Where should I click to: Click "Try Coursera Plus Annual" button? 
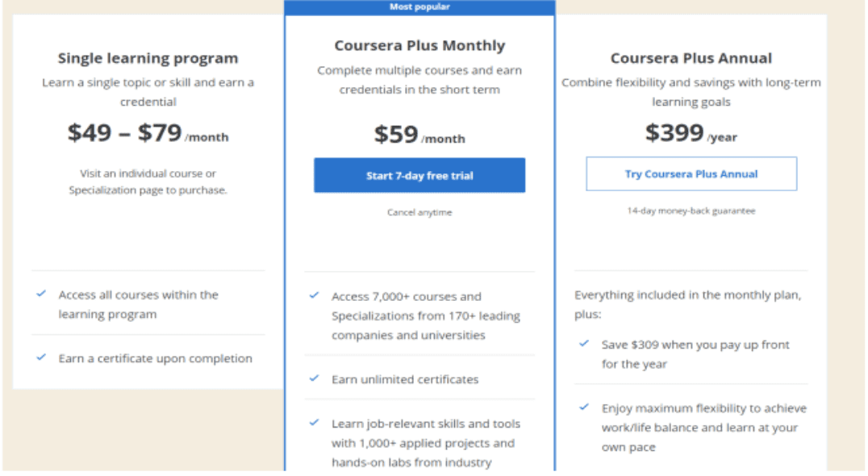691,173
